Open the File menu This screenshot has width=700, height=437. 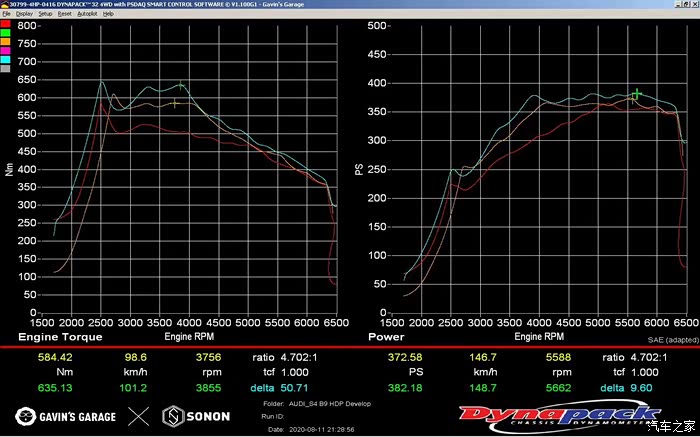tap(6, 14)
